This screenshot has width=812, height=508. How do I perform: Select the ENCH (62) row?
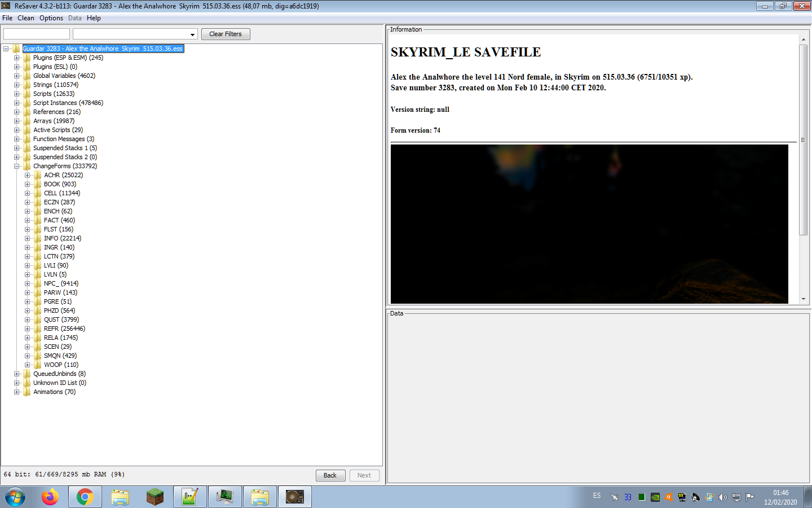58,211
